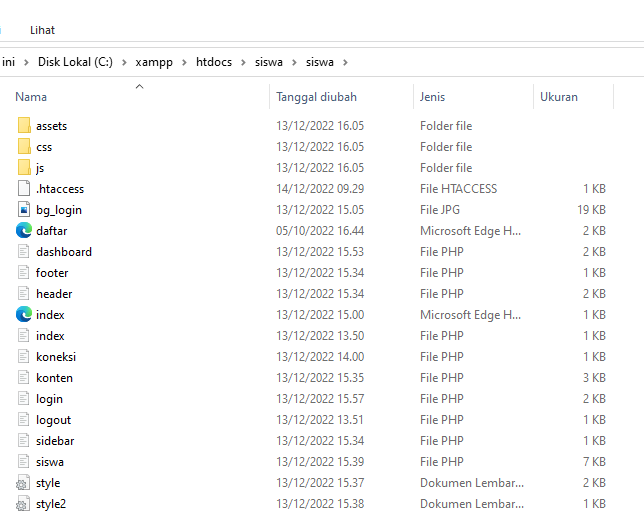Image resolution: width=644 pixels, height=532 pixels.
Task: Select the logout file name
Action: (x=53, y=420)
